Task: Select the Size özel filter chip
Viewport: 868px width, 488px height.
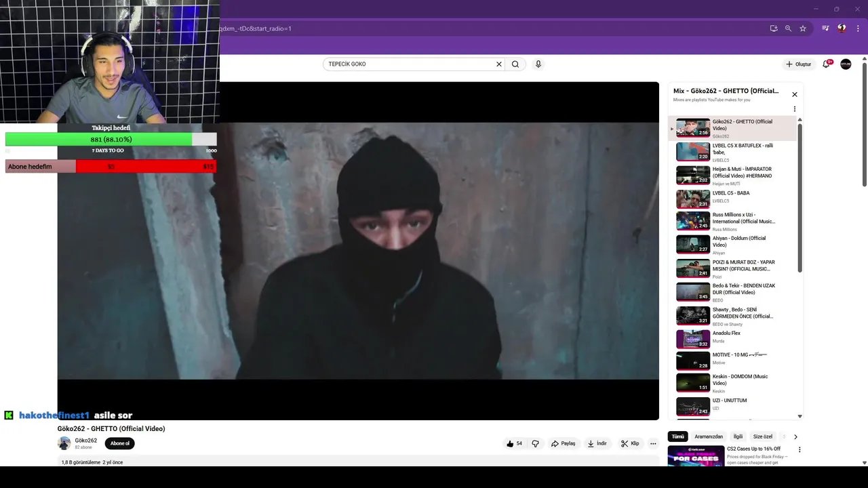Action: pyautogui.click(x=763, y=436)
